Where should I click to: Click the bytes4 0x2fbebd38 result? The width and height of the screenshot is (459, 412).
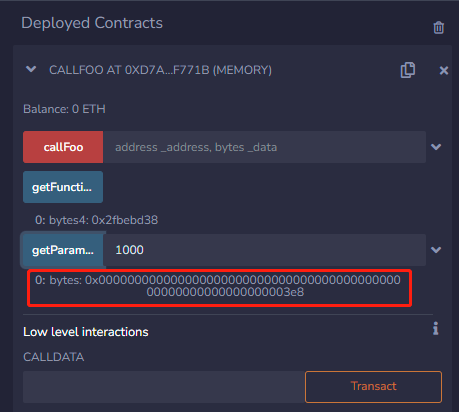(x=97, y=220)
